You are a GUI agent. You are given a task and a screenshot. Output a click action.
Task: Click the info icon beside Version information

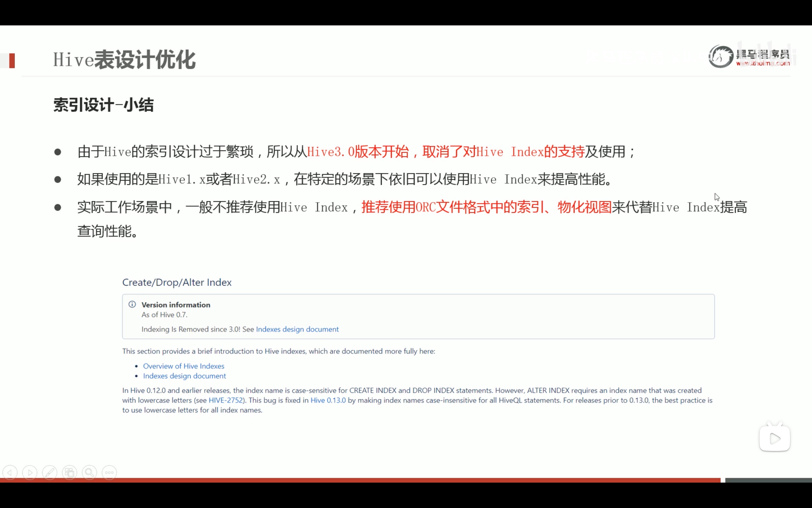132,305
